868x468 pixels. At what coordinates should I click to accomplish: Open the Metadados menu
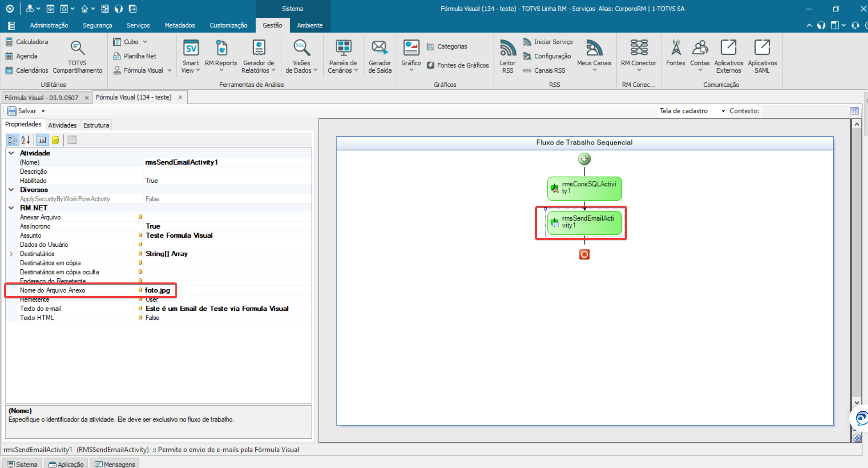coord(179,25)
